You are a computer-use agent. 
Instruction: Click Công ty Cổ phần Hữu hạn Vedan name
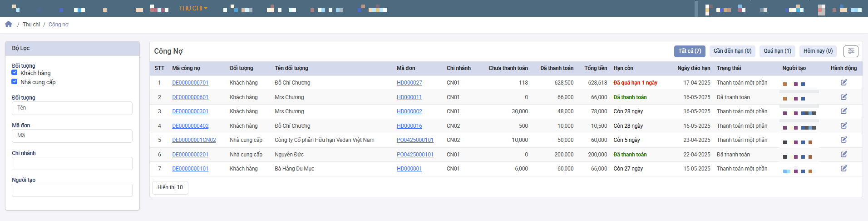325,140
